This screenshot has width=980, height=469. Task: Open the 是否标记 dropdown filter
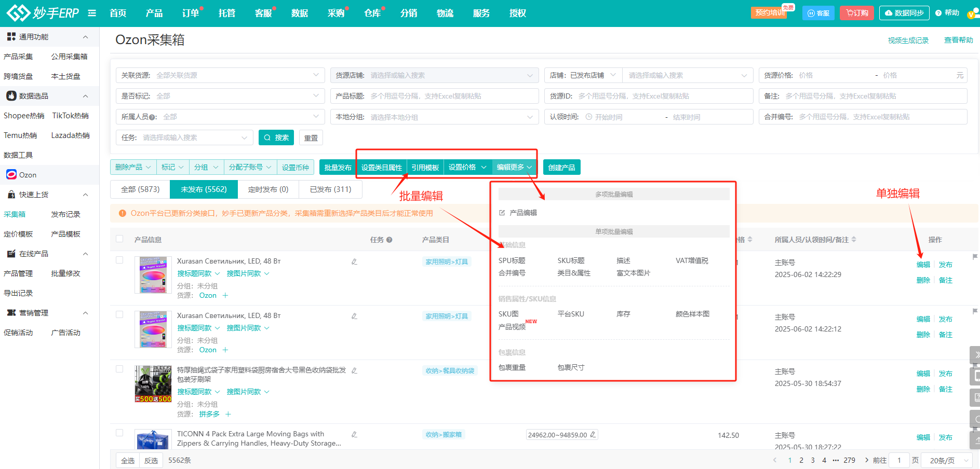coord(220,96)
